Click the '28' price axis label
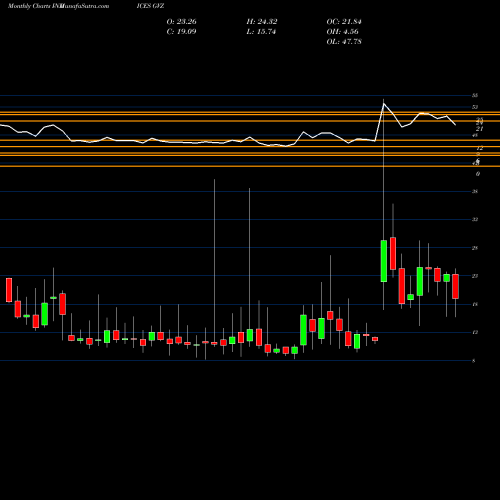 [475, 248]
